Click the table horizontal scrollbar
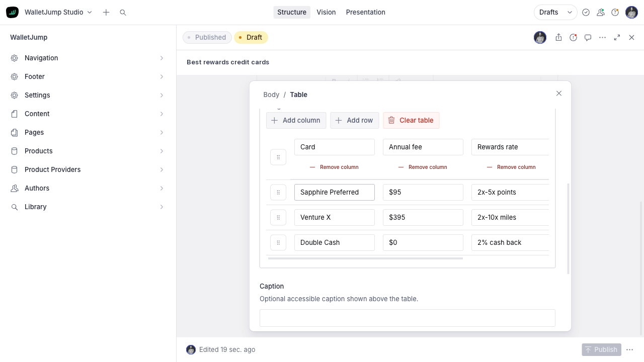Screen dimensions: 644x362 [365, 258]
